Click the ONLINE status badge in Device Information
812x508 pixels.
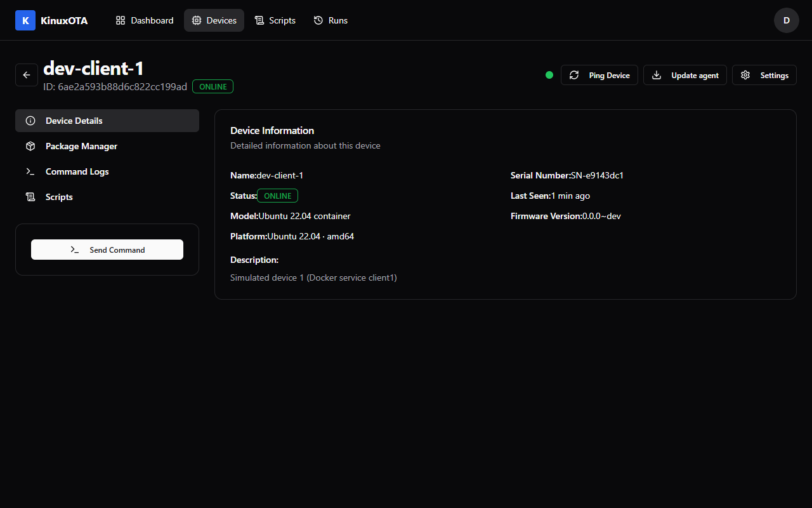[x=278, y=196]
